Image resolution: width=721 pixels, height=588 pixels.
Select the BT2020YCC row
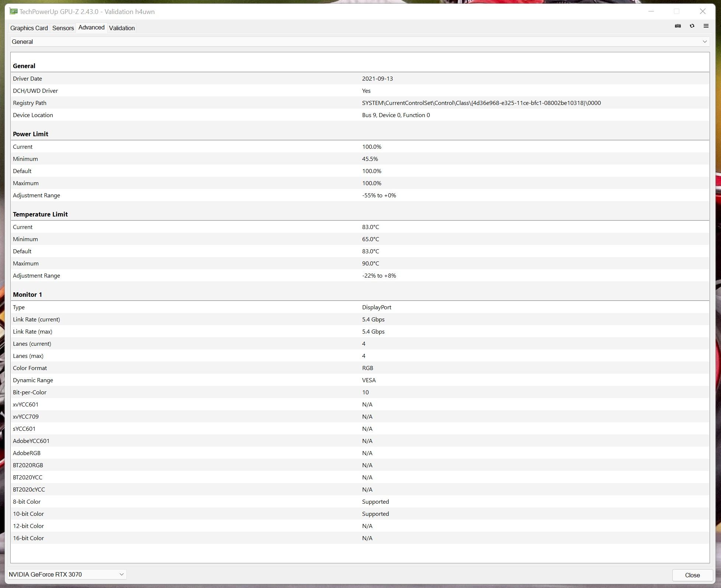[360, 477]
